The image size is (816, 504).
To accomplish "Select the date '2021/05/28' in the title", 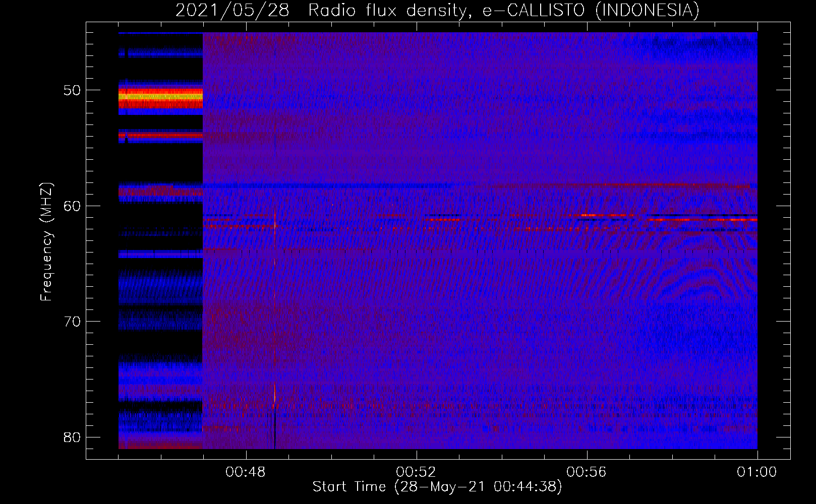I will click(x=232, y=10).
